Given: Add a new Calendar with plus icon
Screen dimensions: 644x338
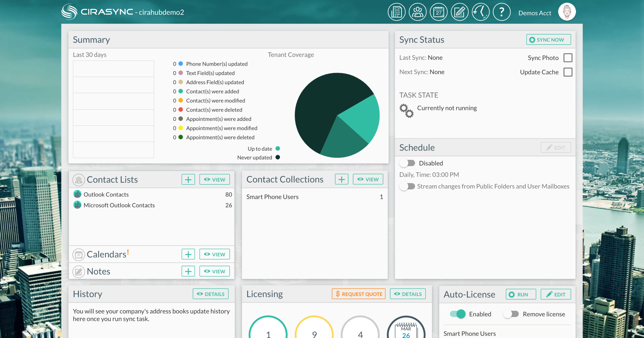Looking at the screenshot, I should click(188, 254).
